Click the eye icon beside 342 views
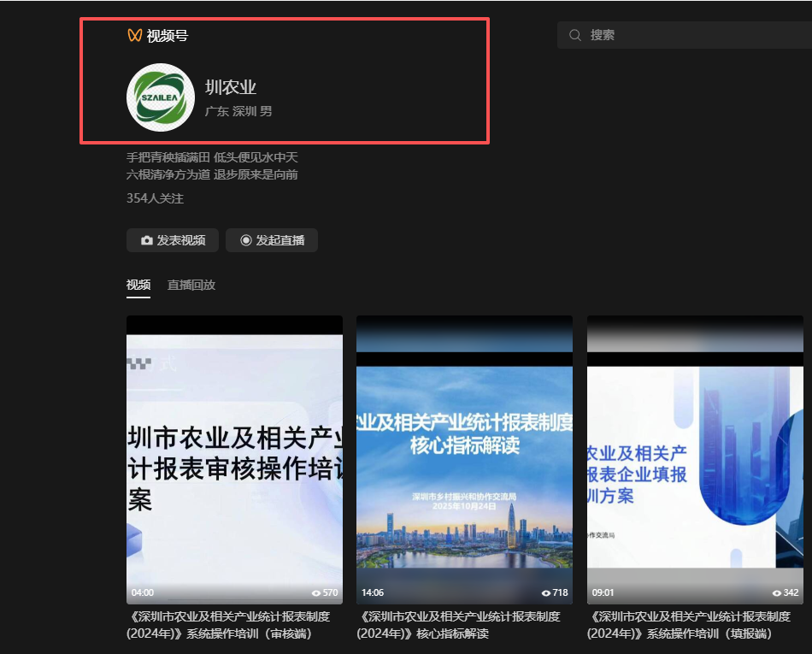812x654 pixels. (776, 592)
